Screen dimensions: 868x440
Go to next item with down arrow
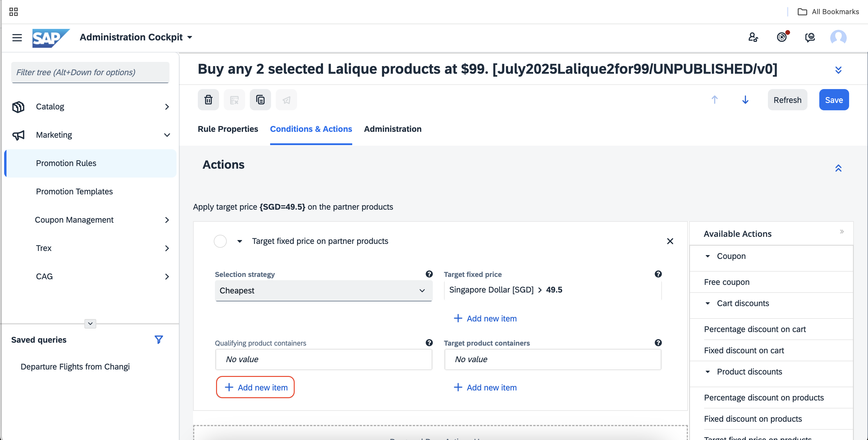coord(745,100)
